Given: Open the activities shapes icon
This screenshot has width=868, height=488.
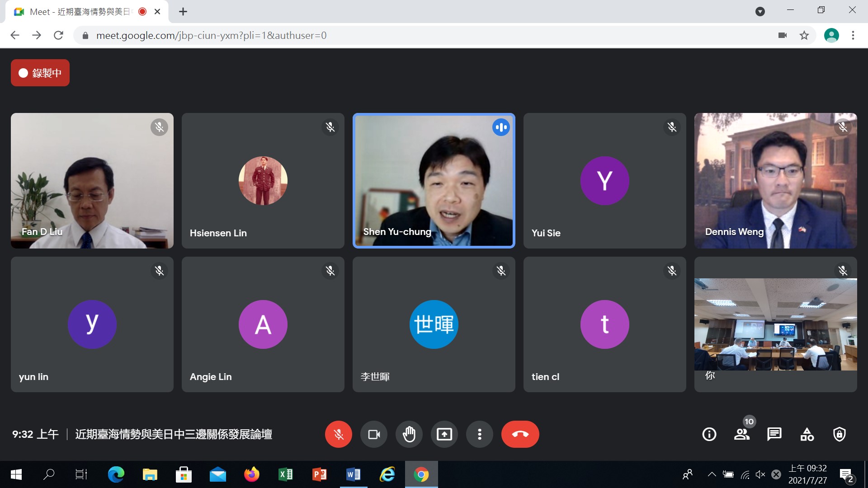Looking at the screenshot, I should pos(807,434).
